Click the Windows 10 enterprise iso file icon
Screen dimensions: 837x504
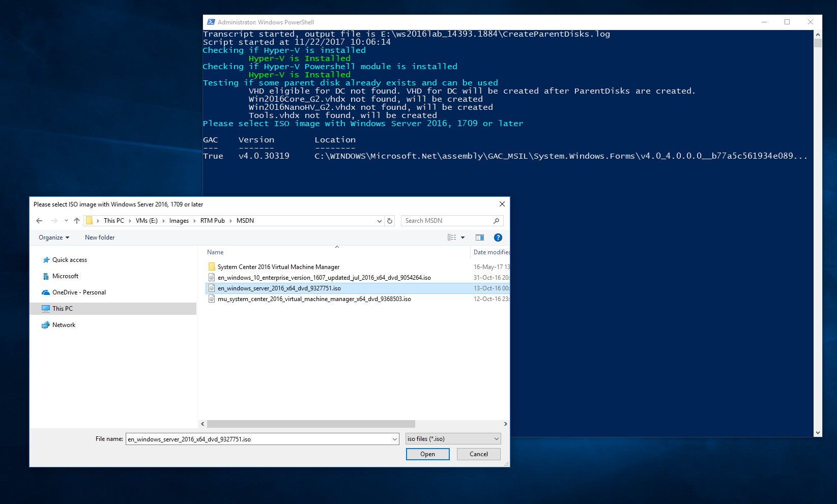click(212, 278)
